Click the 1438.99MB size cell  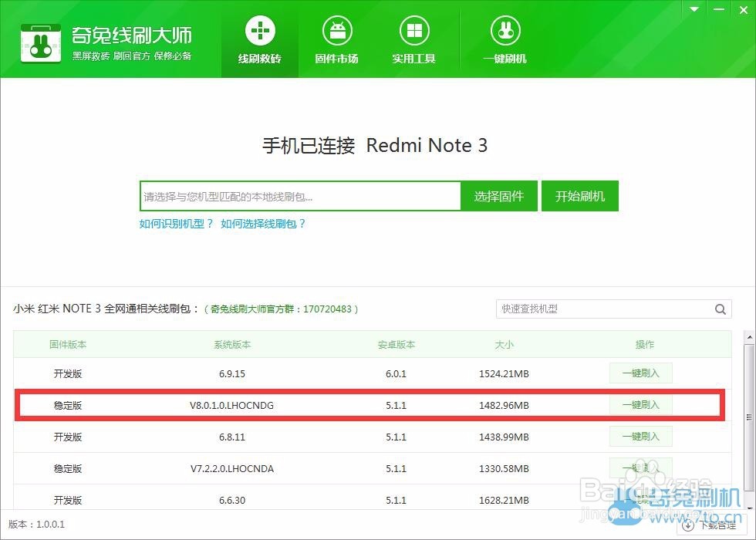click(504, 437)
